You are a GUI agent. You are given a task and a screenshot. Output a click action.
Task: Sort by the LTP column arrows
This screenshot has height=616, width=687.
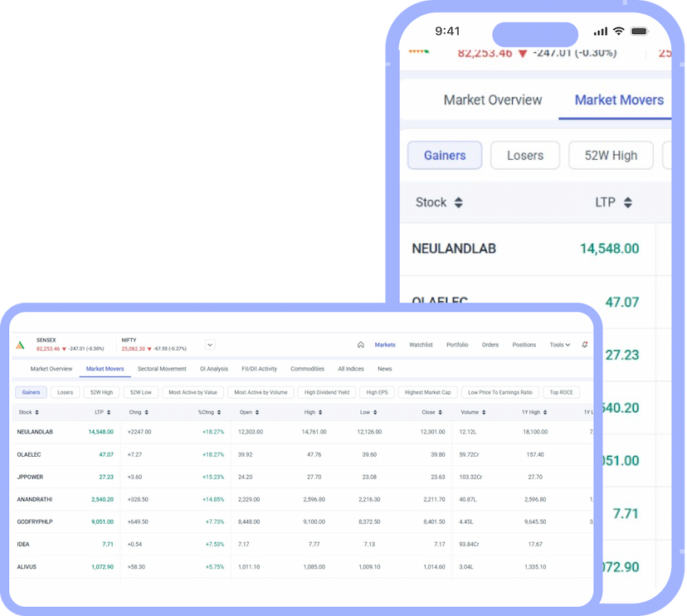point(108,412)
